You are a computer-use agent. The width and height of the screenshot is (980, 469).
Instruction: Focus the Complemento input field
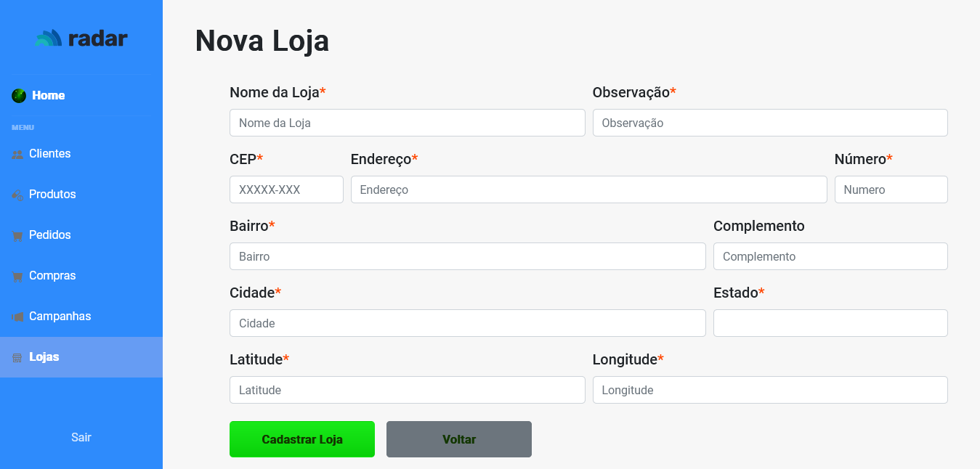point(830,256)
